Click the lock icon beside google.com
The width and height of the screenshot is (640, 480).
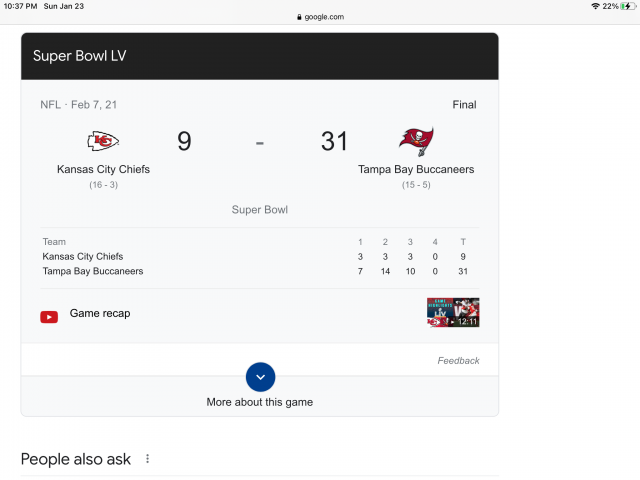299,17
